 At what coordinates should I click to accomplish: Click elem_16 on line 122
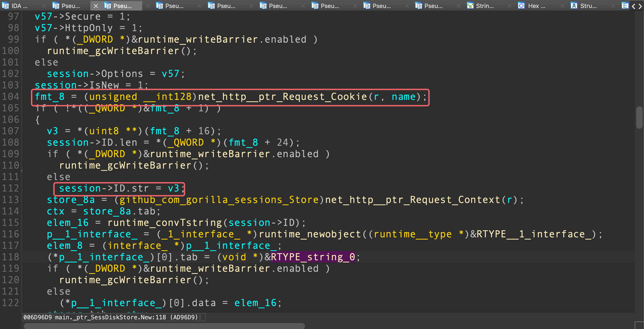click(255, 303)
